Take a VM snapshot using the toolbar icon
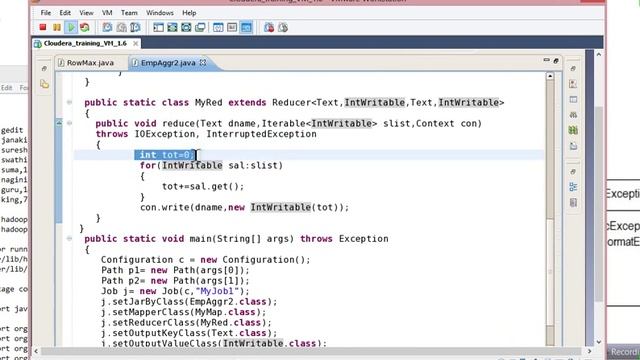This screenshot has width=640, height=360. point(107,27)
